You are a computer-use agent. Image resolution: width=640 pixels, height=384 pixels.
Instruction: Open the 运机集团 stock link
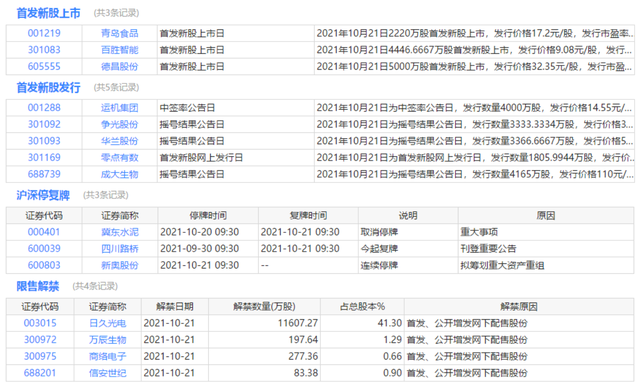(x=120, y=108)
